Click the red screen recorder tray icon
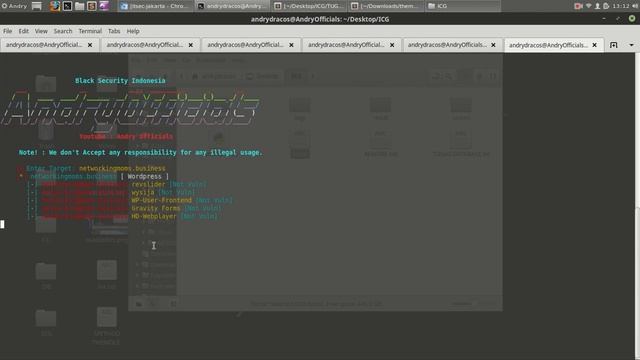 [578, 6]
